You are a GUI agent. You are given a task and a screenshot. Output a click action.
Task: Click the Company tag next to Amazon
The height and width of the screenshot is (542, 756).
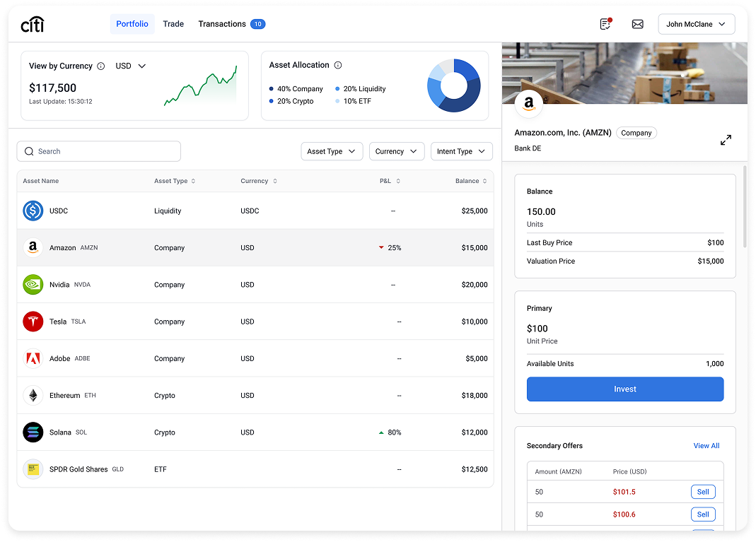click(x=636, y=133)
